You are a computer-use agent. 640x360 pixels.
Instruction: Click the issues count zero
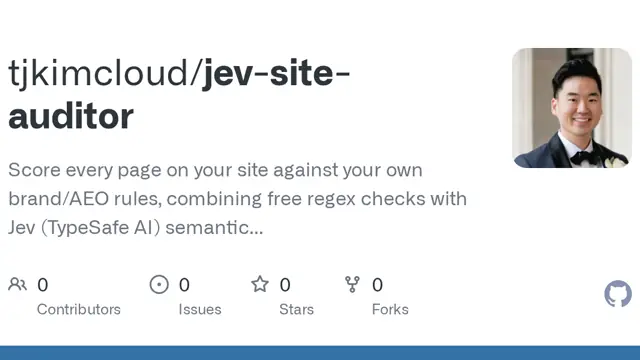click(x=184, y=285)
